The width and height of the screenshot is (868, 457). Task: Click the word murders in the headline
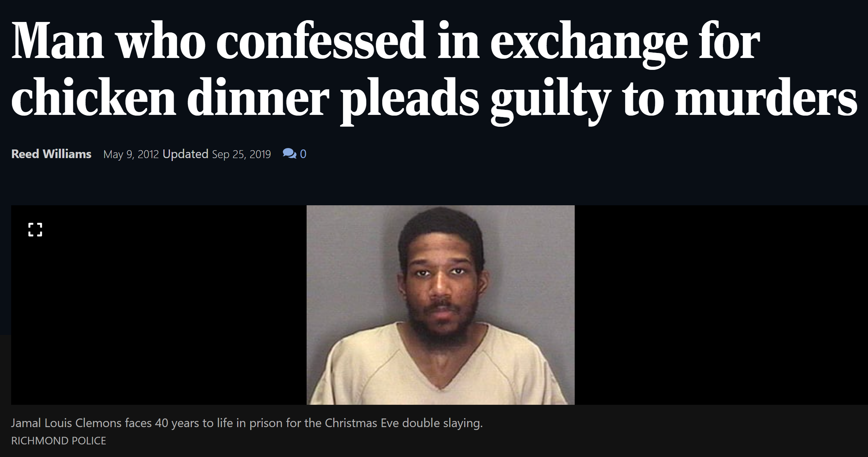point(766,98)
